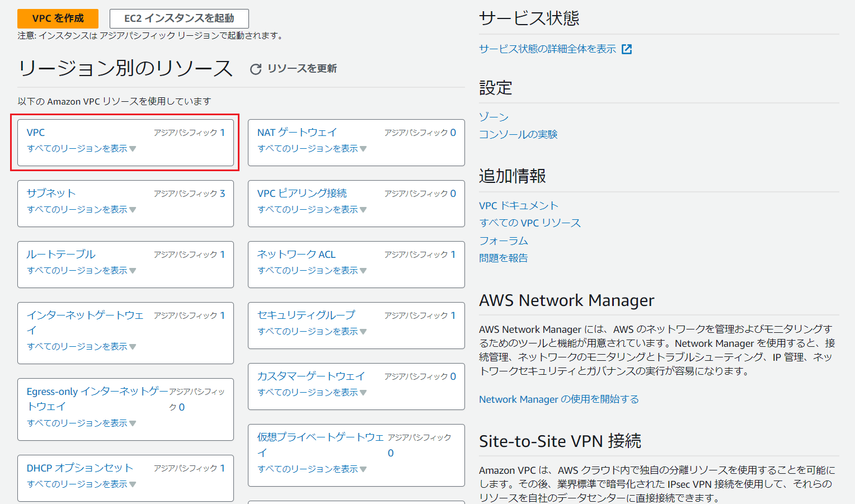Viewport: 855px width, 504px height.
Task: Click the ゾーン settings link
Action: 494,117
